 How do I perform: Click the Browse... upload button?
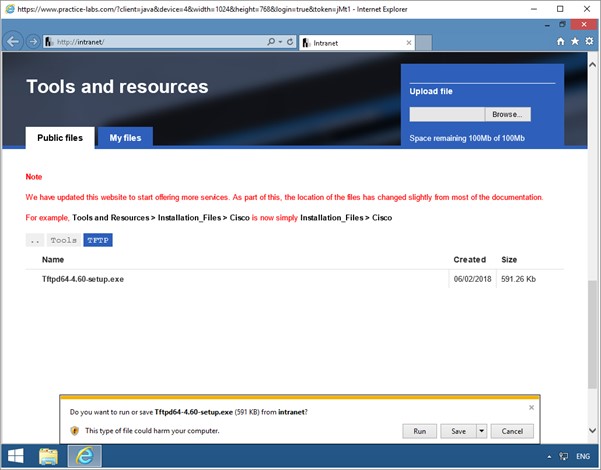pos(507,114)
